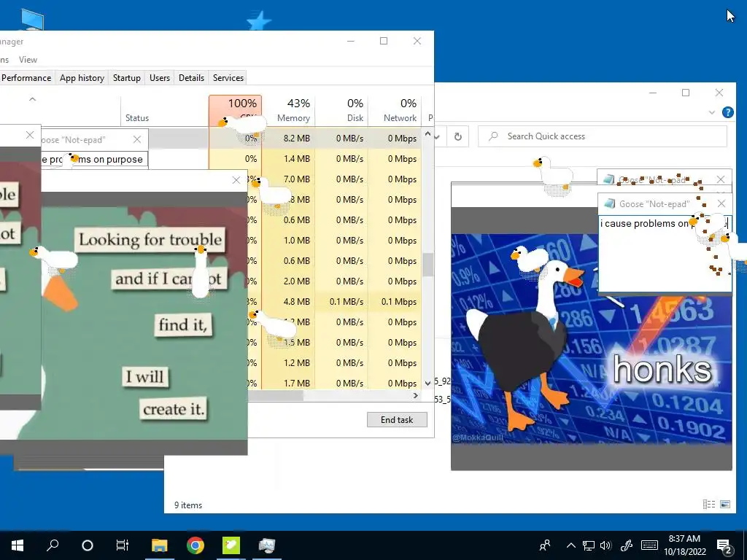Switch to the Performance tab
Viewport: 747px width, 560px height.
tap(26, 77)
